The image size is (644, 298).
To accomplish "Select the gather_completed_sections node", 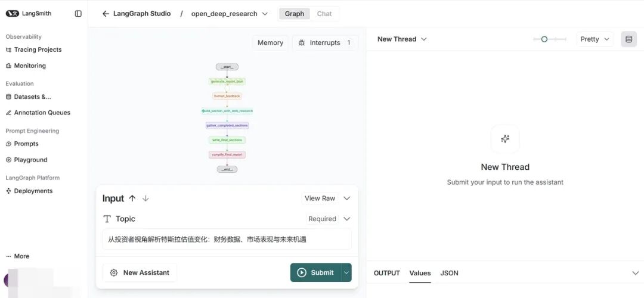I will point(227,125).
